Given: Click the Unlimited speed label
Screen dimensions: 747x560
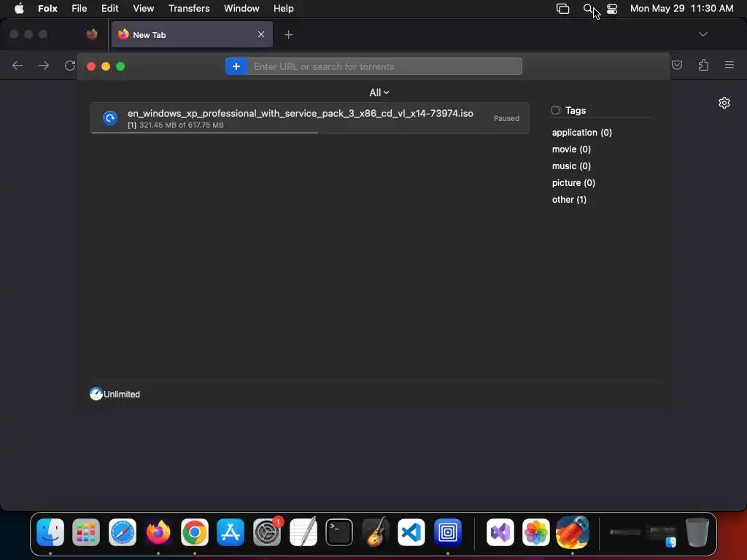Looking at the screenshot, I should coord(122,394).
